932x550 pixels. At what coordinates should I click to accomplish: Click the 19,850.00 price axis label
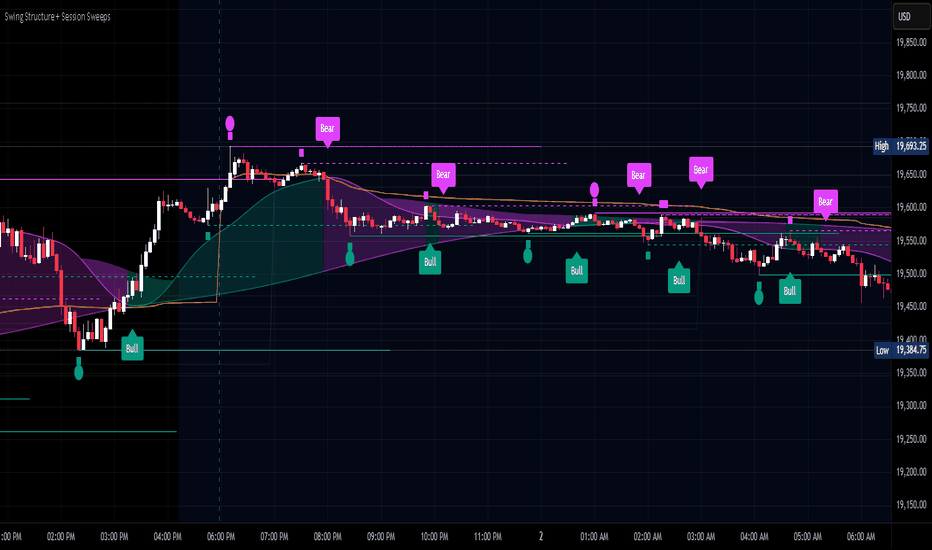911,42
